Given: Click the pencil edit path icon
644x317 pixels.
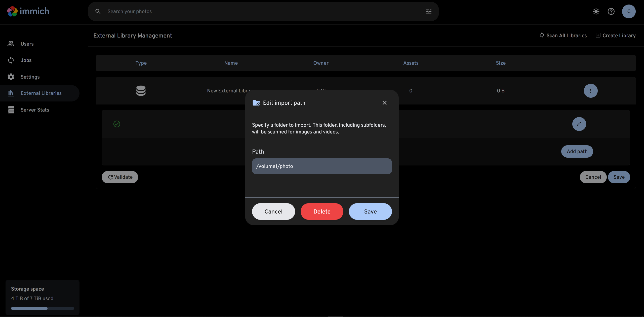Looking at the screenshot, I should [579, 124].
